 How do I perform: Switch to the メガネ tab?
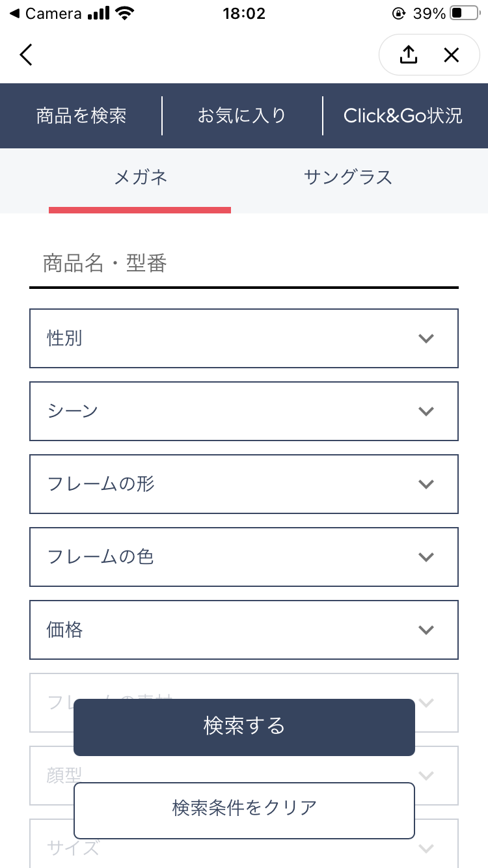tap(141, 177)
